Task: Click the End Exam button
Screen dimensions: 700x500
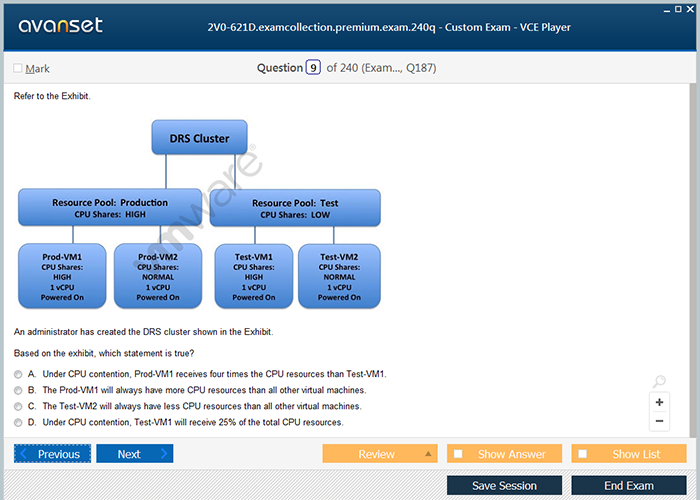Action: (x=629, y=485)
